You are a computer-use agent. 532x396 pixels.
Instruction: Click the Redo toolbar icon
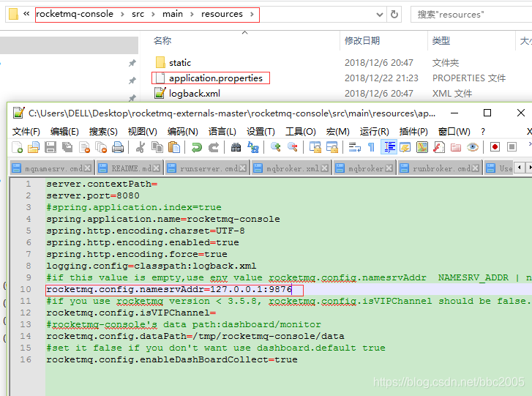point(214,148)
